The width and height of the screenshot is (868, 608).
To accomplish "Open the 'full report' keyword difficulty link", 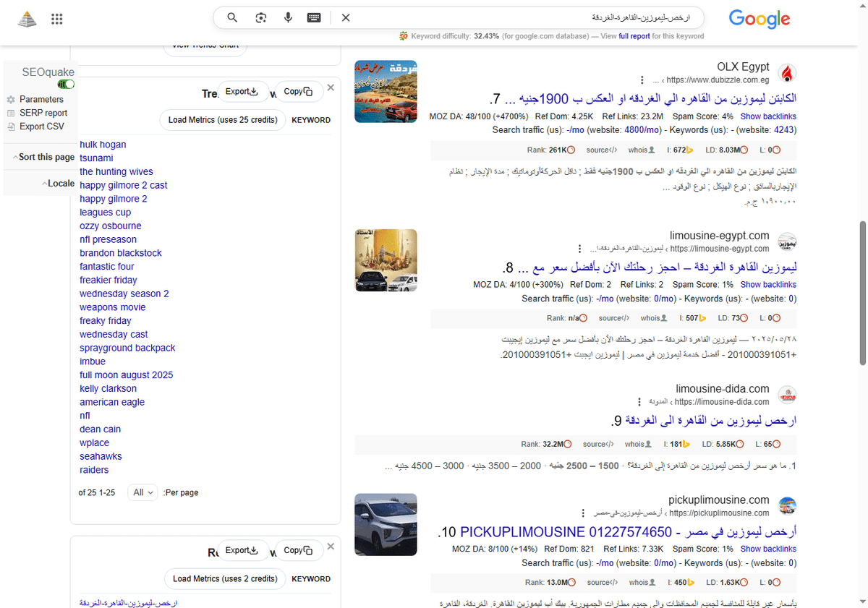I will [x=633, y=35].
